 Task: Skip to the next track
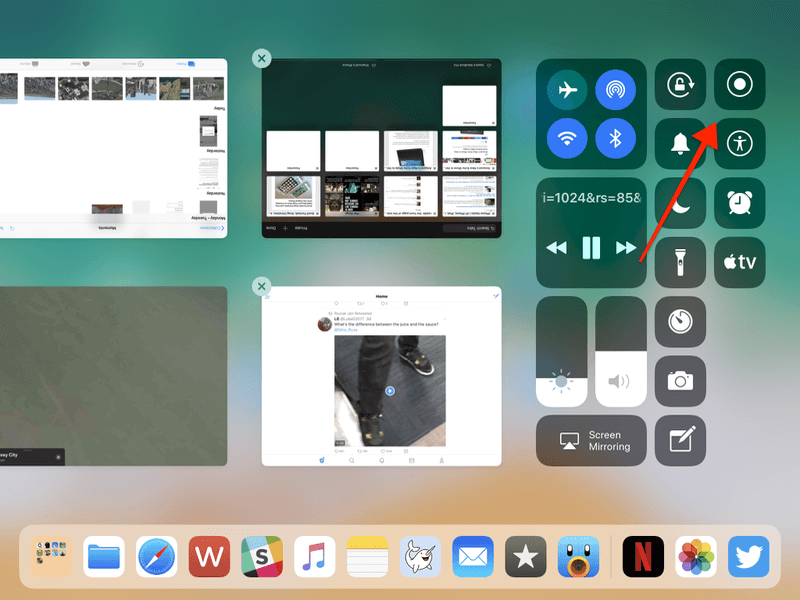(x=626, y=248)
